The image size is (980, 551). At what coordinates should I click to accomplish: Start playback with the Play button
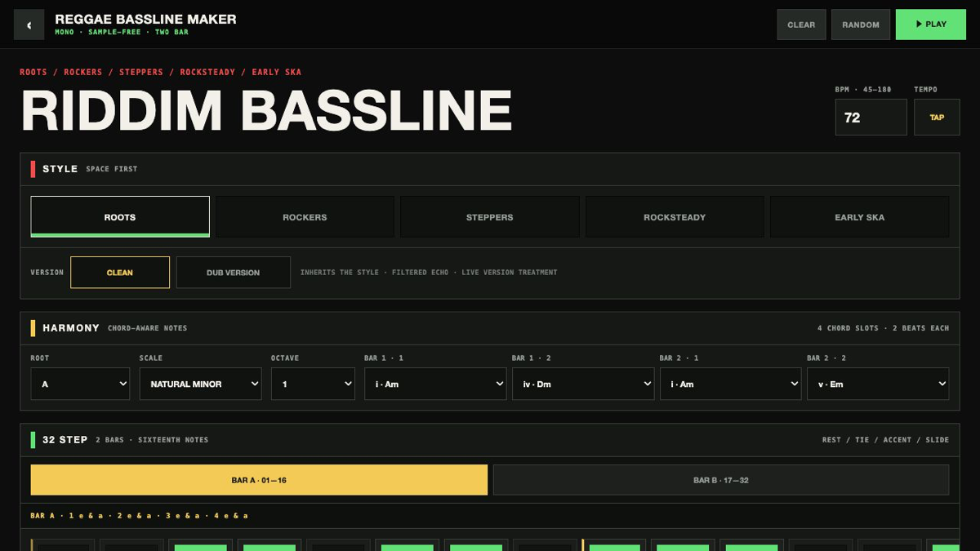(x=930, y=24)
